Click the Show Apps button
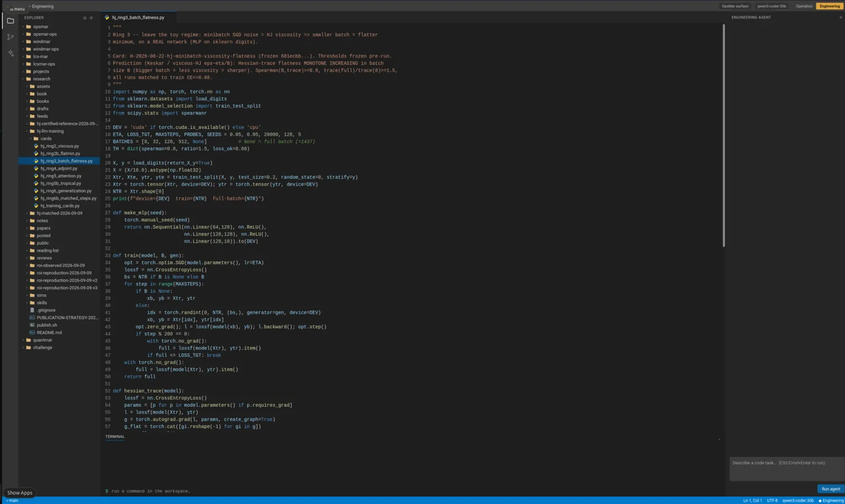 (20, 493)
